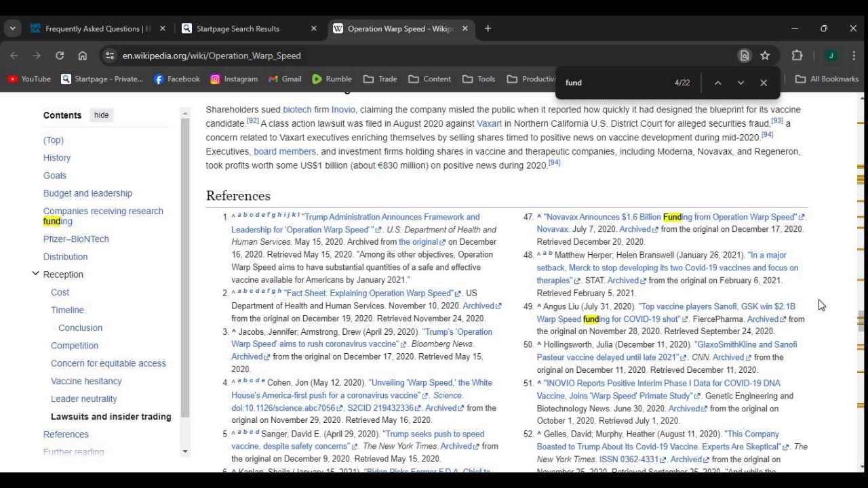Focus the address bar URL field

420,56
